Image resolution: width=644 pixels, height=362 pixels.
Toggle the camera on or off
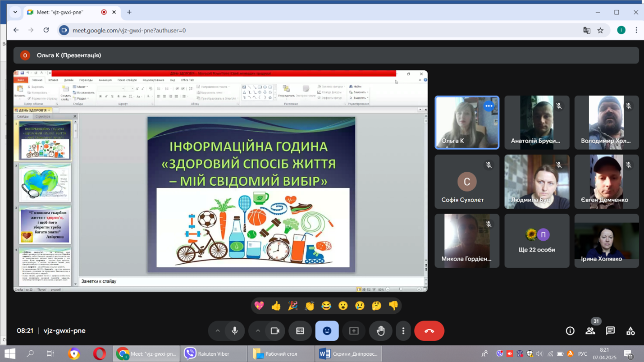tap(275, 331)
